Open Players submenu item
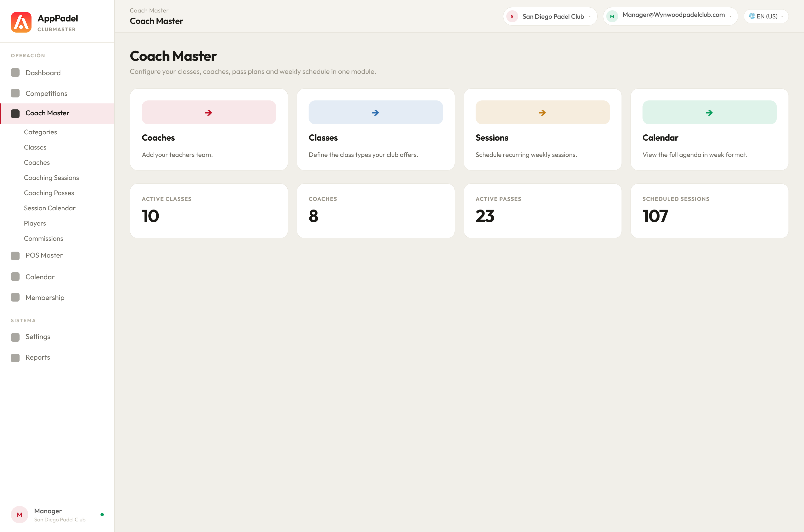The width and height of the screenshot is (804, 532). [35, 223]
